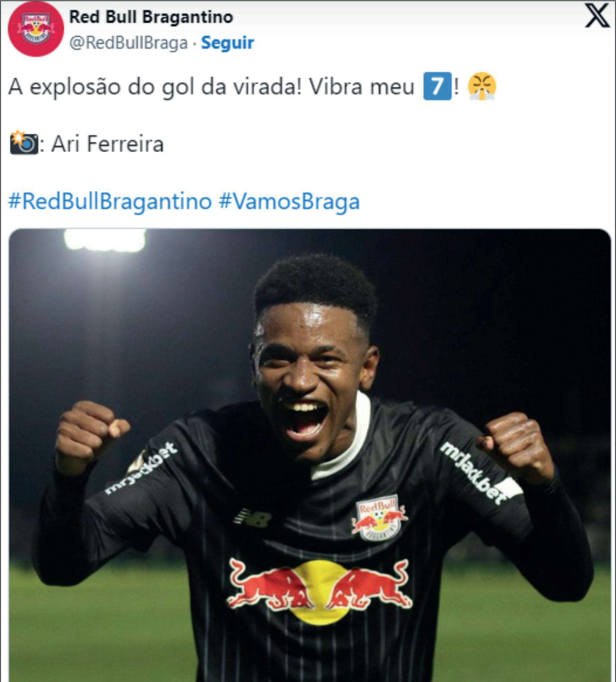Screen dimensions: 616x682
Task: Click the mrjack.bet sponsor on right sleeve
Action: (474, 473)
